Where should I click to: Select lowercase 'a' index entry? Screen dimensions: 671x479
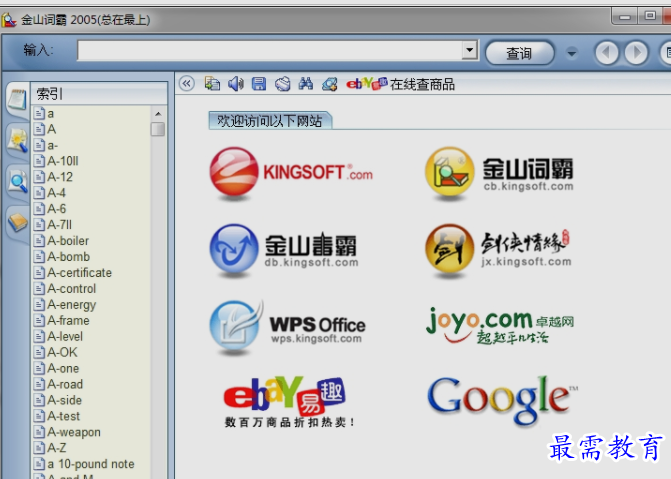point(50,113)
